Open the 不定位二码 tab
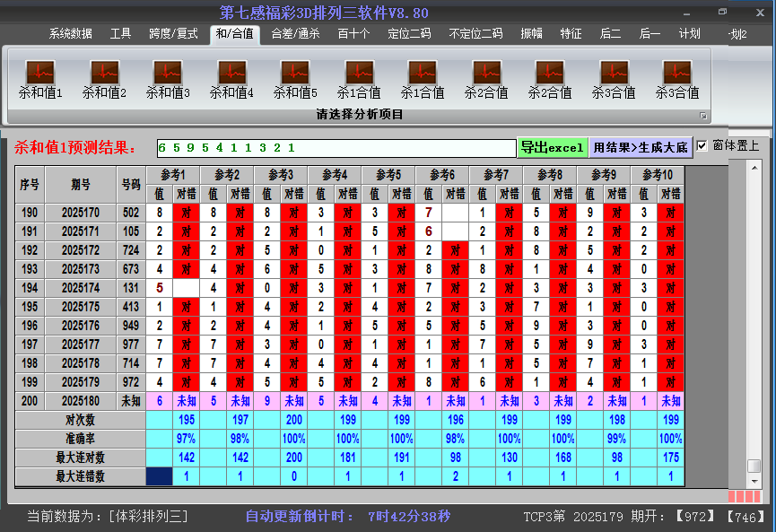The width and height of the screenshot is (776, 532). (x=475, y=34)
